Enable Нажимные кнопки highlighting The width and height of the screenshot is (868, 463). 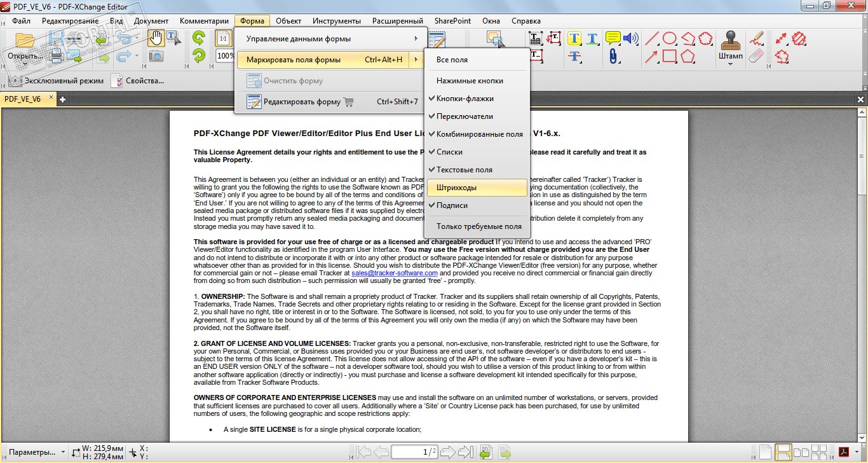(477, 81)
